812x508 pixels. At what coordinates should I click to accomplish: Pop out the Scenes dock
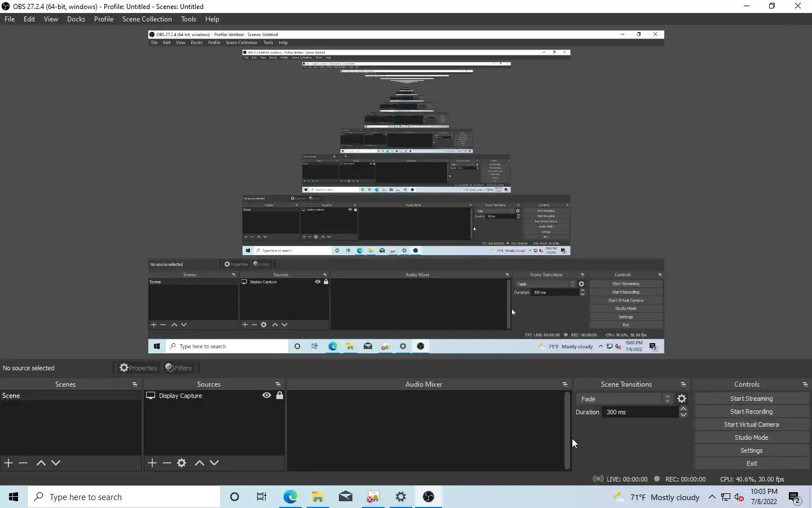(134, 384)
